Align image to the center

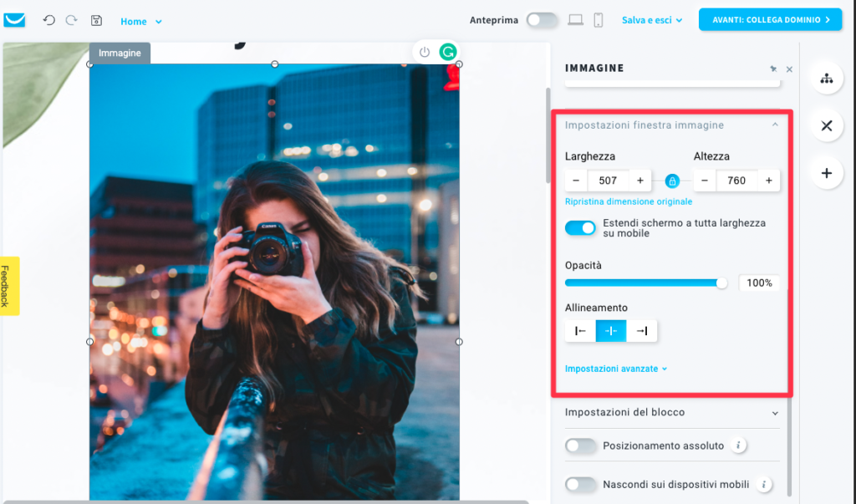(x=611, y=331)
